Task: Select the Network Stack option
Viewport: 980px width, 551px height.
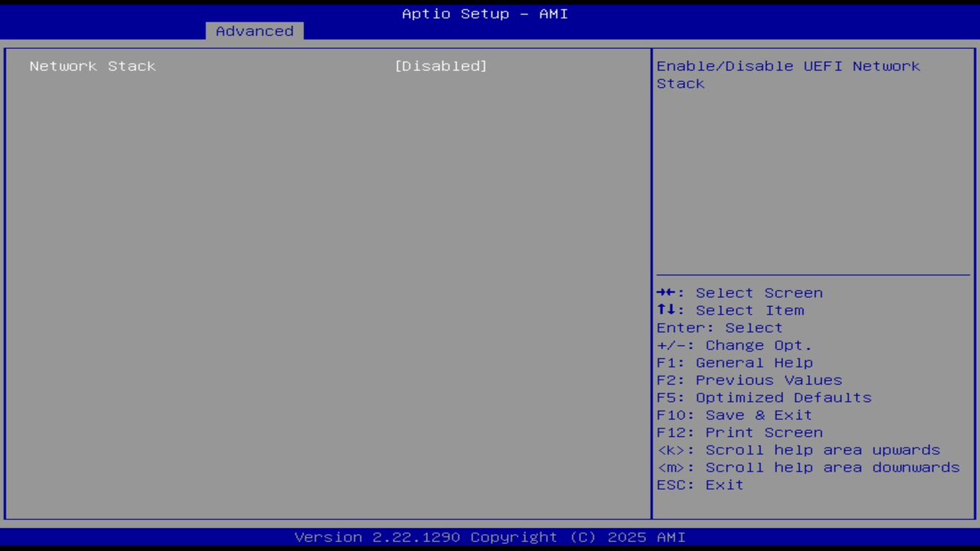Action: tap(92, 66)
